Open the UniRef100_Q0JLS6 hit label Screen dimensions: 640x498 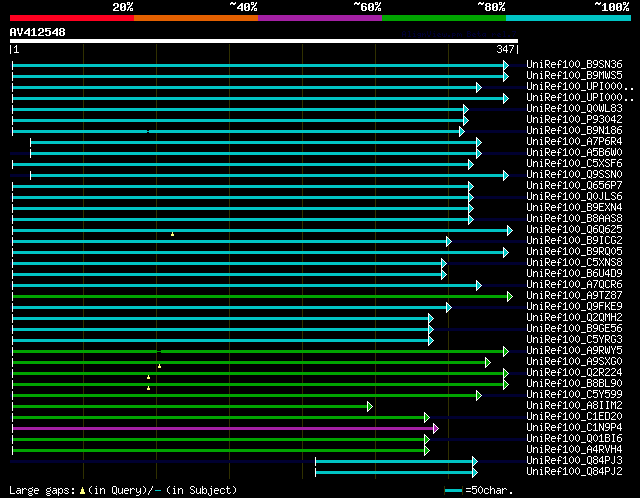click(574, 197)
